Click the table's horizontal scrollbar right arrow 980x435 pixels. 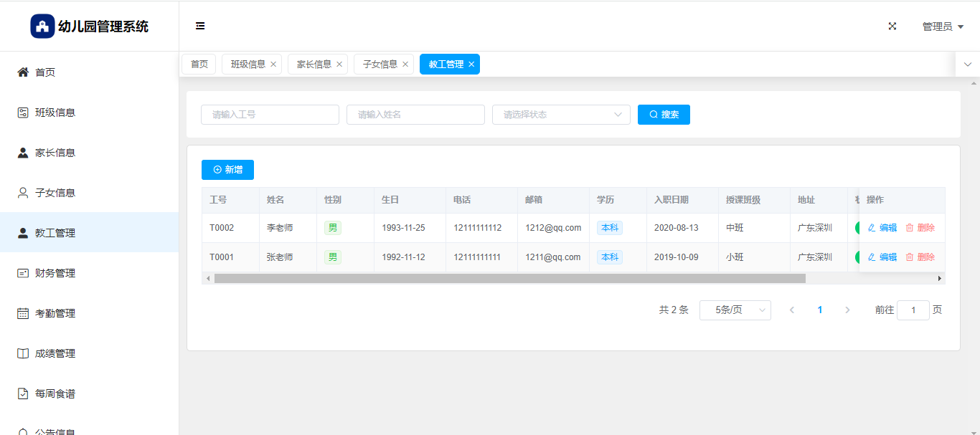tap(940, 278)
